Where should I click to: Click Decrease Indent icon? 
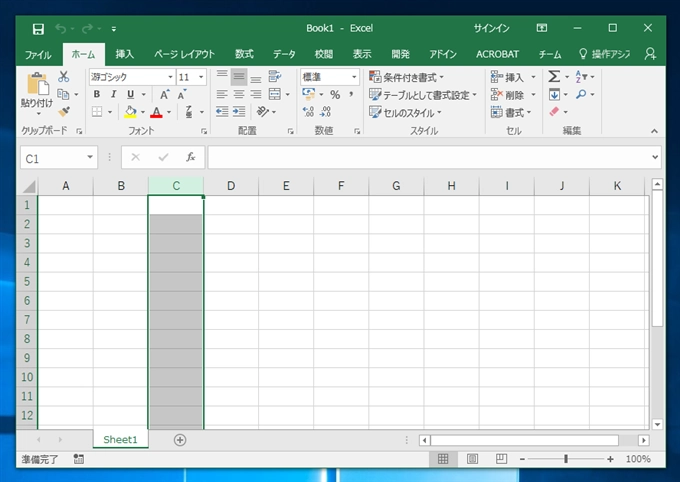pyautogui.click(x=222, y=112)
